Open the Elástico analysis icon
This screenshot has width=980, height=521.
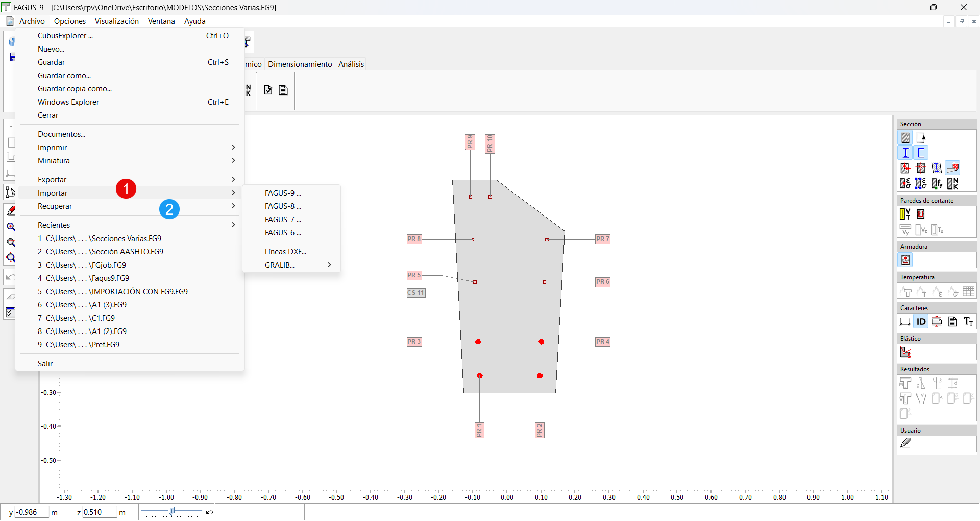(905, 352)
